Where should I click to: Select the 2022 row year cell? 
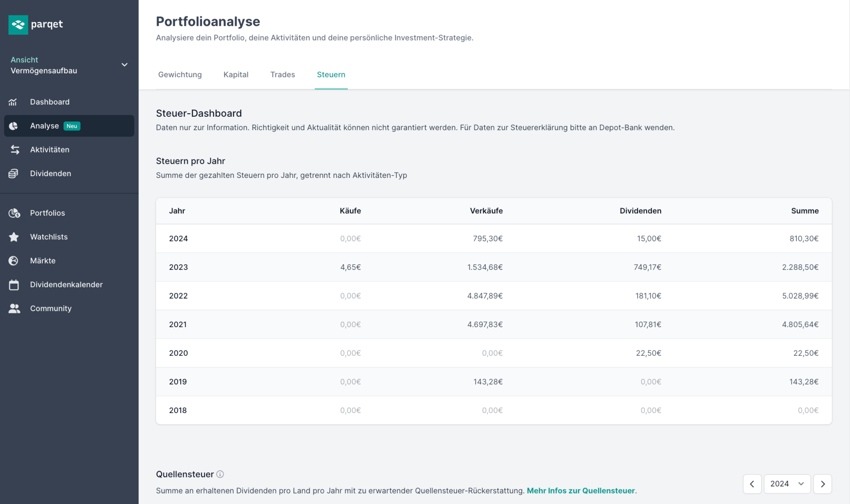178,296
